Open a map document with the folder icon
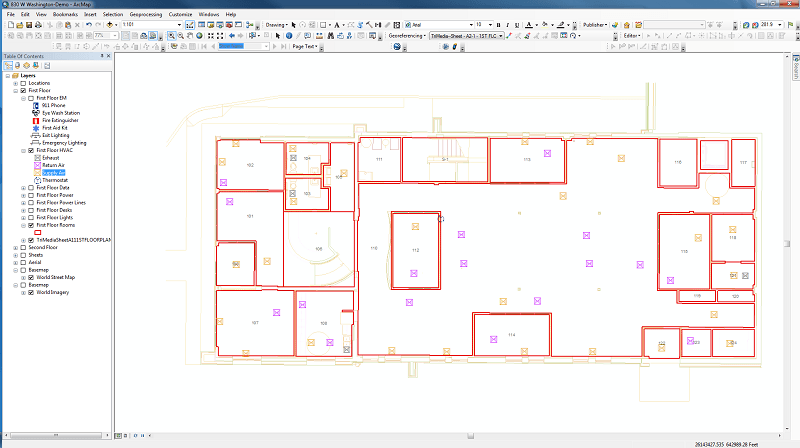Screen dimensions: 800x448 coord(19,24)
